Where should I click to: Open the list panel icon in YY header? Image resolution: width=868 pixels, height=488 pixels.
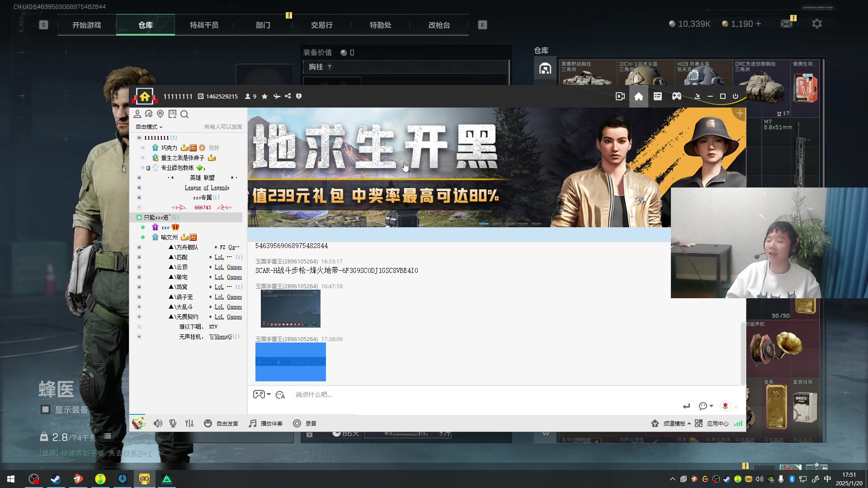point(658,96)
